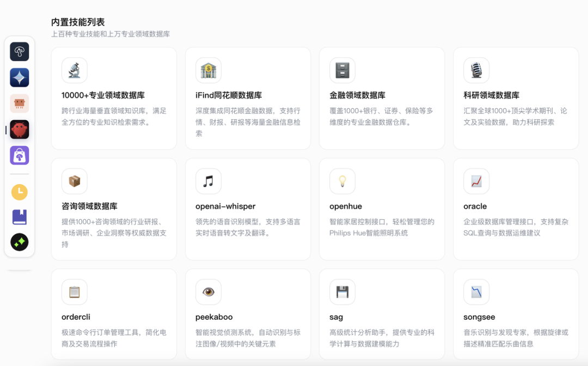Open the oracle database skill card
588x366 pixels.
point(516,208)
